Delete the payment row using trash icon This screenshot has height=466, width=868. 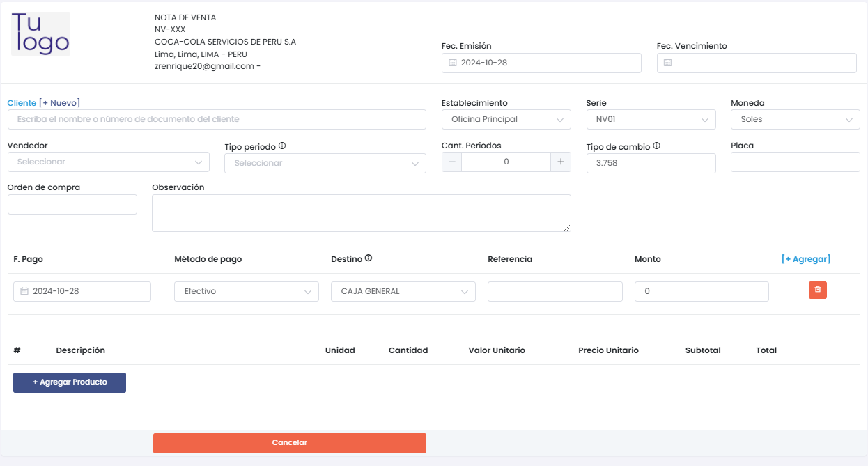[x=817, y=290]
